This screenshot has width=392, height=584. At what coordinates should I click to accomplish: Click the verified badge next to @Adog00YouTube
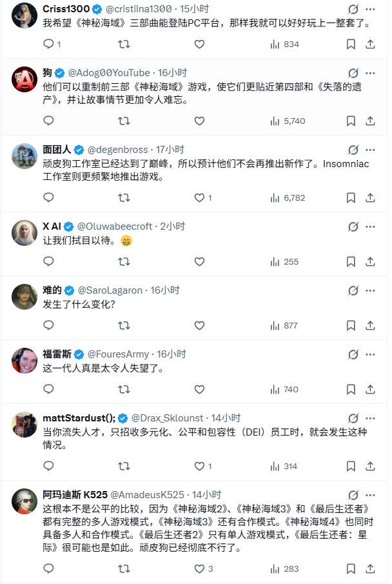click(x=61, y=72)
